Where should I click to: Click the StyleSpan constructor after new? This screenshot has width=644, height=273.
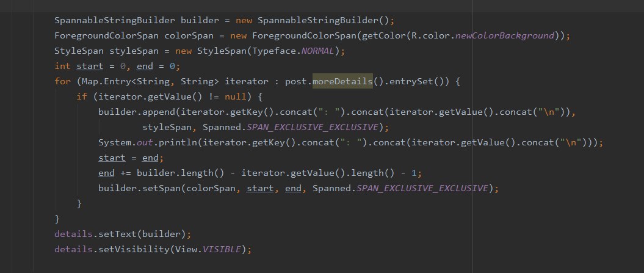click(x=222, y=51)
